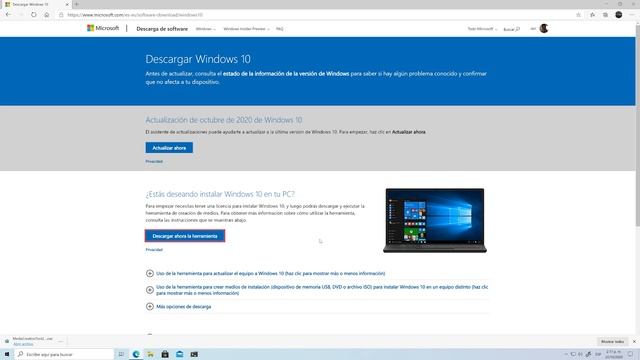The height and width of the screenshot is (360, 640).
Task: Open Privacidad link under Descargar ahora la herramienta
Action: [x=154, y=249]
